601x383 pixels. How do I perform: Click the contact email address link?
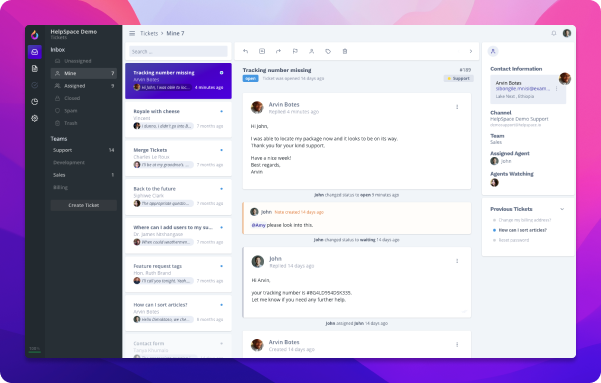522,89
